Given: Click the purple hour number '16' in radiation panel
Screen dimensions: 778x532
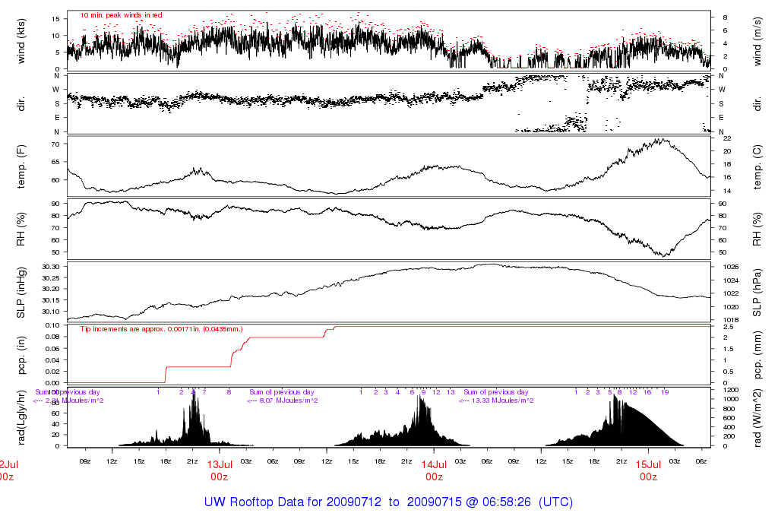Looking at the screenshot, I should click(647, 392).
